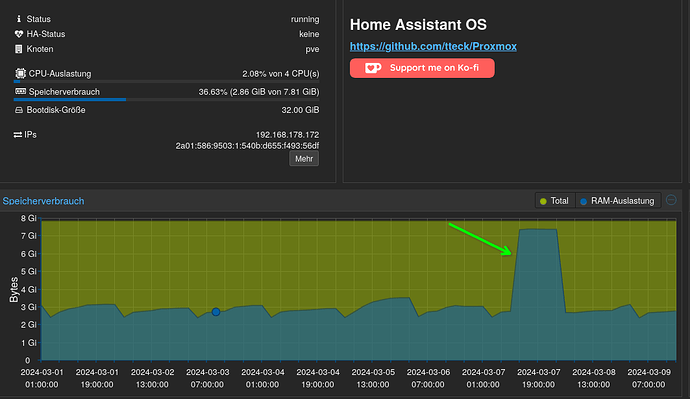Click the 32.00 GiB bootdisk value
The height and width of the screenshot is (399, 690).
[x=300, y=110]
